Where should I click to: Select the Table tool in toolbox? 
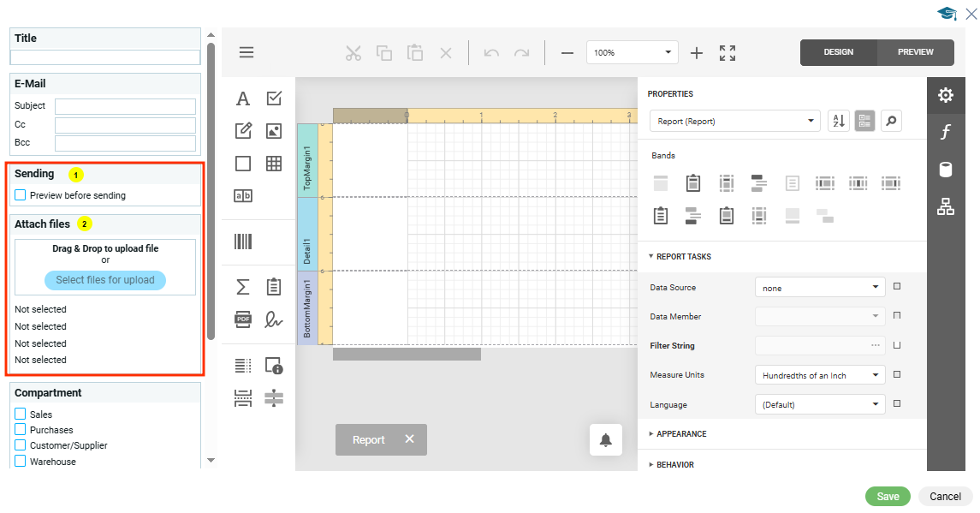[x=274, y=164]
